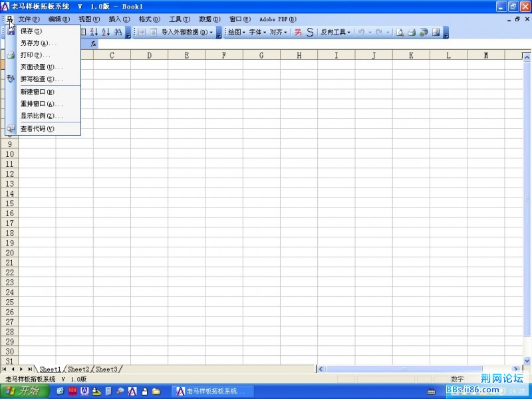The image size is (532, 399).
Task: Expand the 对齐 alignment dropdown
Action: point(278,32)
